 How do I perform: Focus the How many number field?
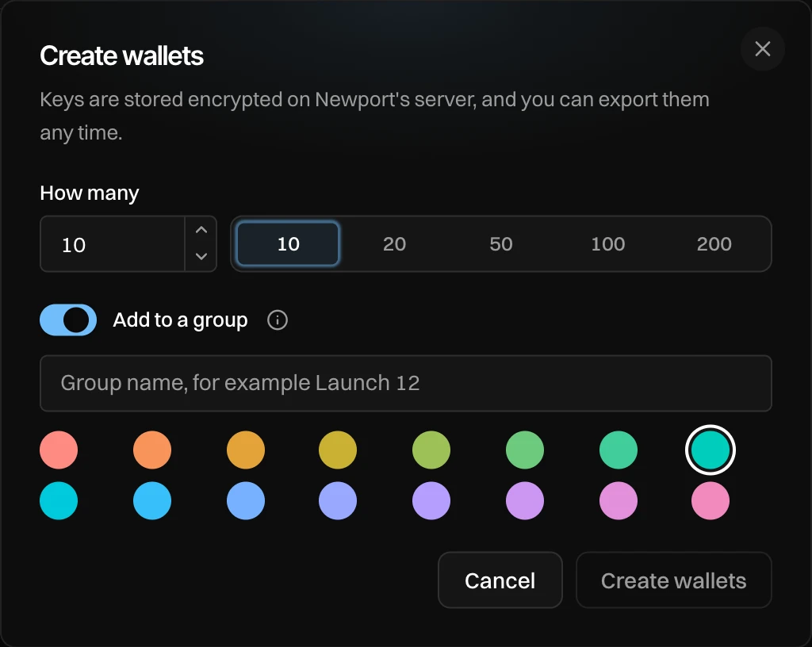point(113,243)
